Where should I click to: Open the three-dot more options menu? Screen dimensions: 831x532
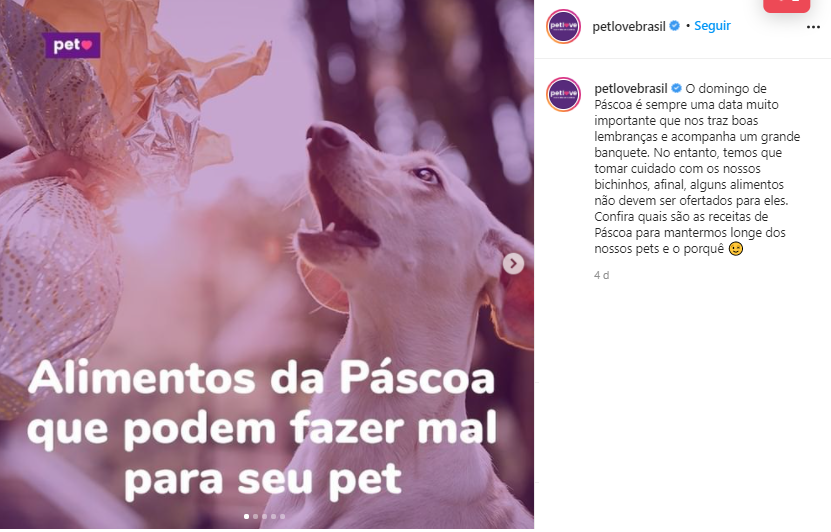[x=813, y=27]
